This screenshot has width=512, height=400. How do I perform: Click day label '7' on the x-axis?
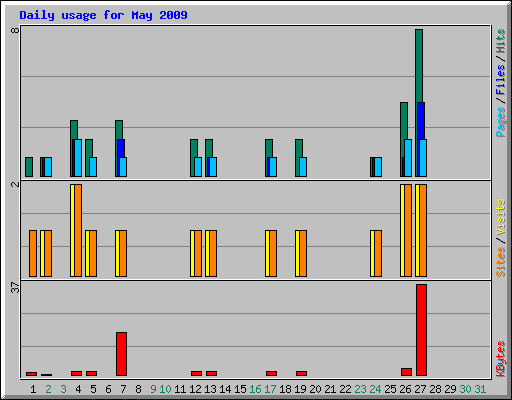pos(123,389)
